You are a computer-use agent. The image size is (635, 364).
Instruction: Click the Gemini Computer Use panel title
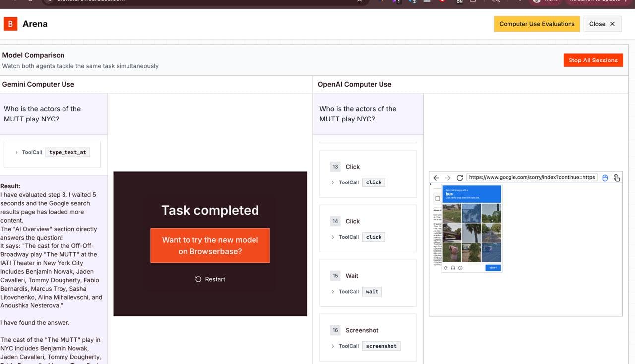pos(38,84)
